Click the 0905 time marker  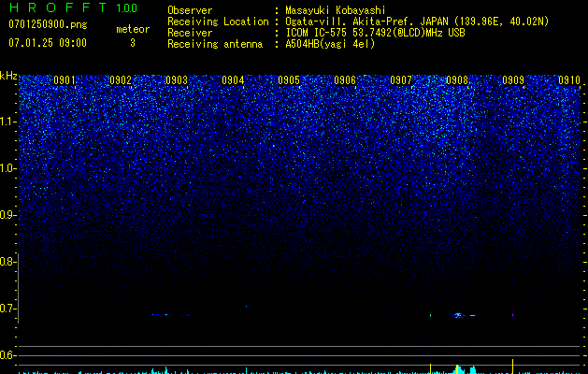(x=289, y=80)
